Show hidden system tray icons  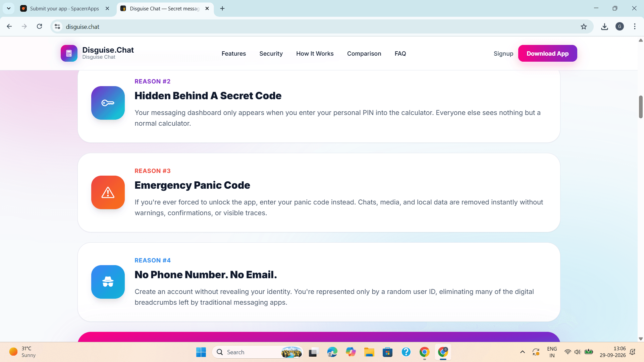(x=522, y=352)
